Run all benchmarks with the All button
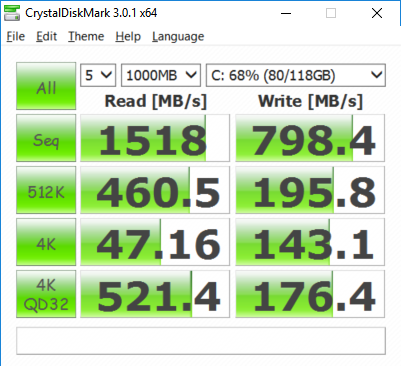Image resolution: width=401 pixels, height=366 pixels. (46, 86)
